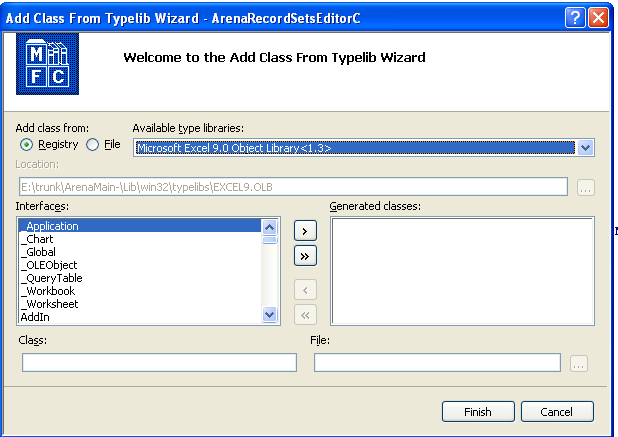Click the disabled remove single arrow button
Viewport: 618px width, 437px height.
305,290
